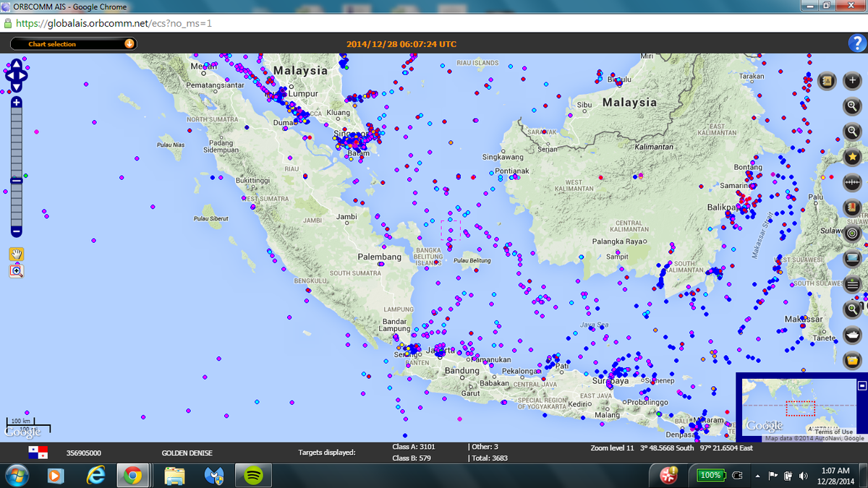Open Internet Explorer from taskbar

point(95,475)
